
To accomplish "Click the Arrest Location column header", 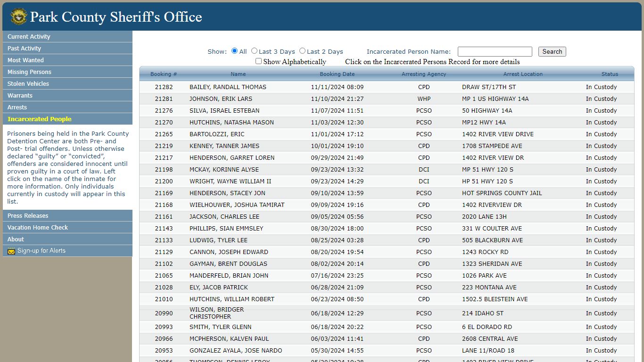I will [523, 74].
